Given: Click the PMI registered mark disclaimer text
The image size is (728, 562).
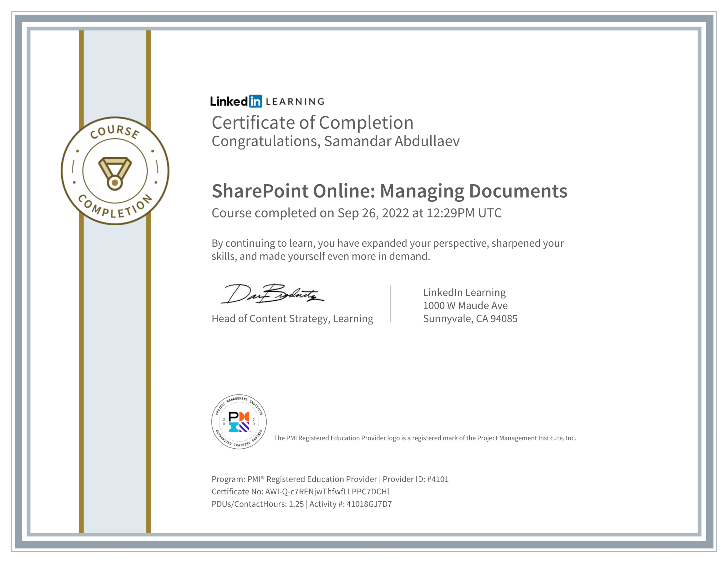Looking at the screenshot, I should (x=425, y=438).
